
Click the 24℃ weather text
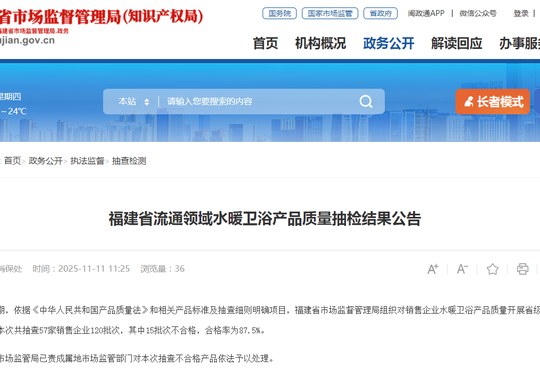17,111
